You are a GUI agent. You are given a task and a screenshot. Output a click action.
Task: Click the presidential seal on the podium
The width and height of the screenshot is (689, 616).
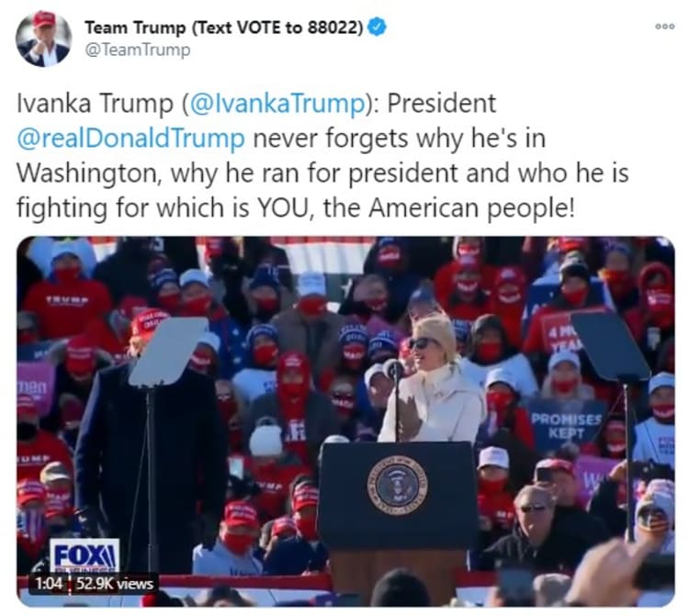click(x=397, y=485)
